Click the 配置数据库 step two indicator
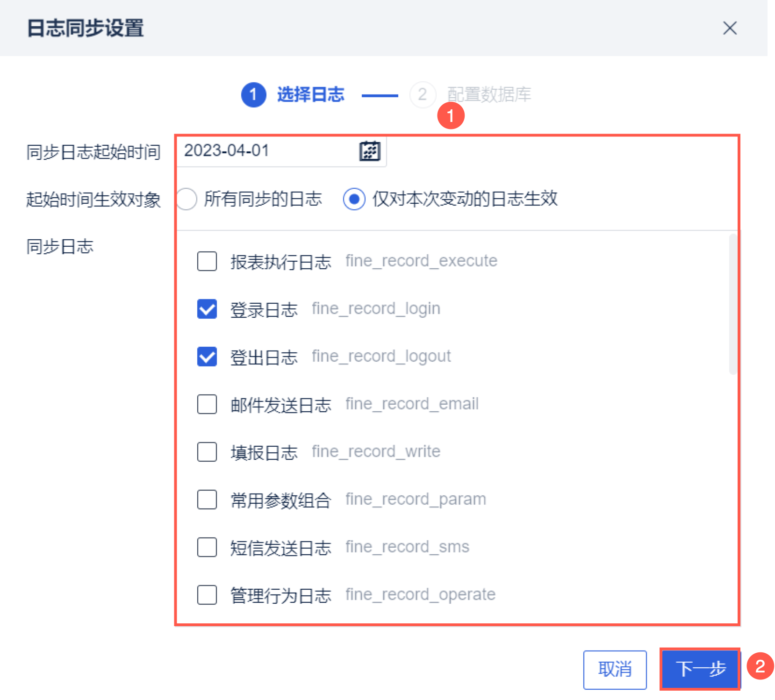 423,95
